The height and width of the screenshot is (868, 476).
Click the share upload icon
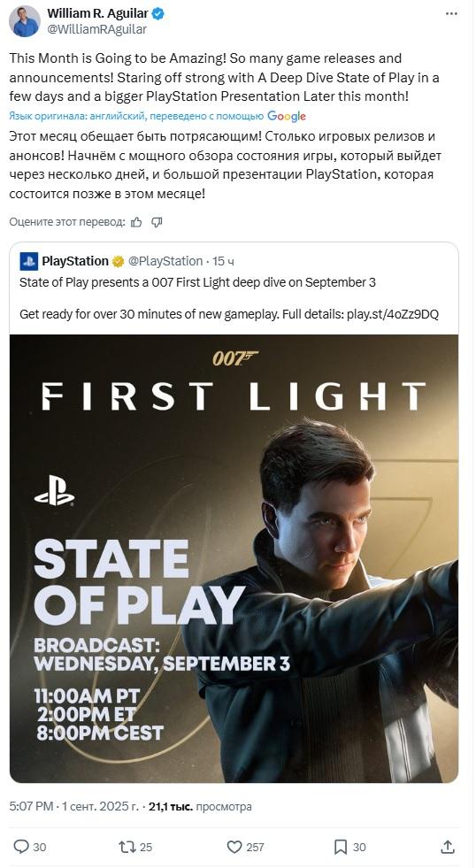(x=447, y=847)
